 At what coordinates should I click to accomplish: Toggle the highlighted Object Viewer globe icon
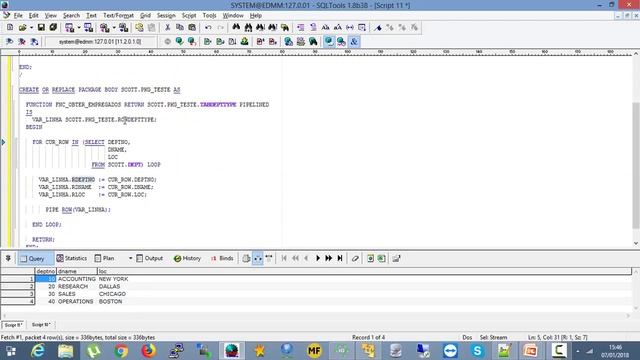[329, 42]
